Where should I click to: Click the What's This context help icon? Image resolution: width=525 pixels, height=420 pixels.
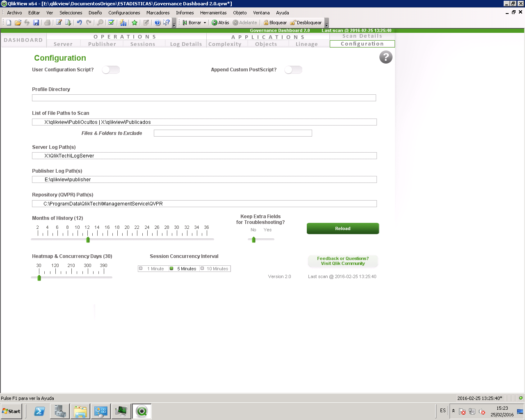[x=166, y=23]
